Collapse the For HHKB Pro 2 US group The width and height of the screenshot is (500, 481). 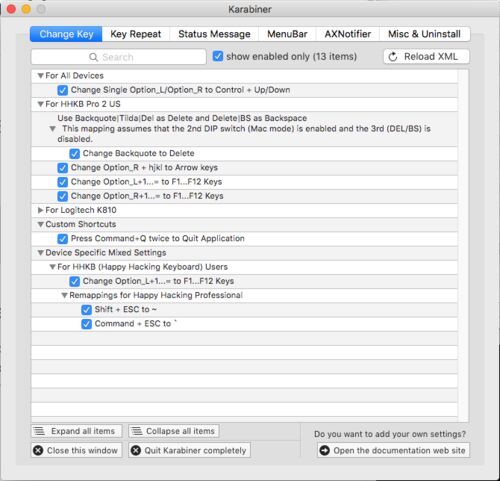40,104
